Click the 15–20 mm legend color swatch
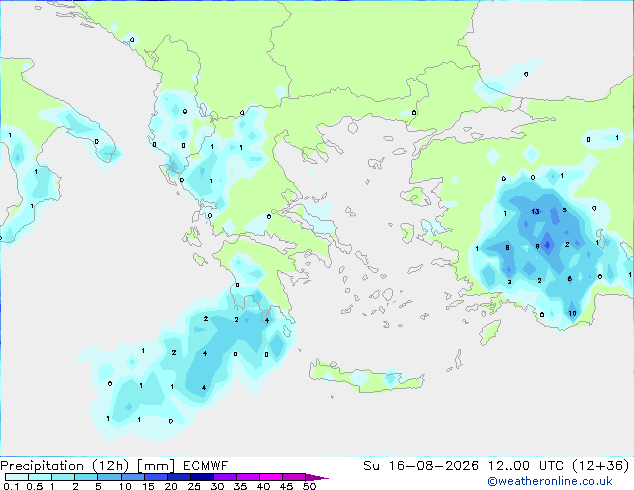The width and height of the screenshot is (634, 490). click(x=156, y=477)
